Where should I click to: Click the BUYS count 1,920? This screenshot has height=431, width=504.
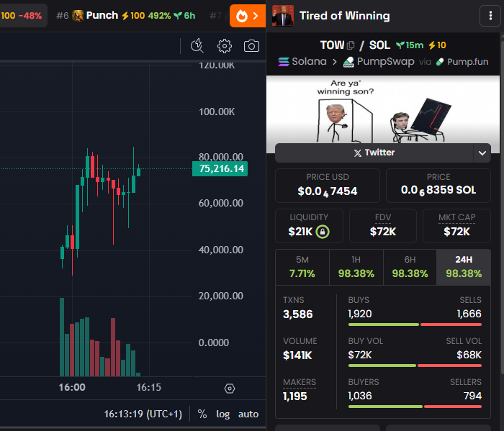point(360,314)
